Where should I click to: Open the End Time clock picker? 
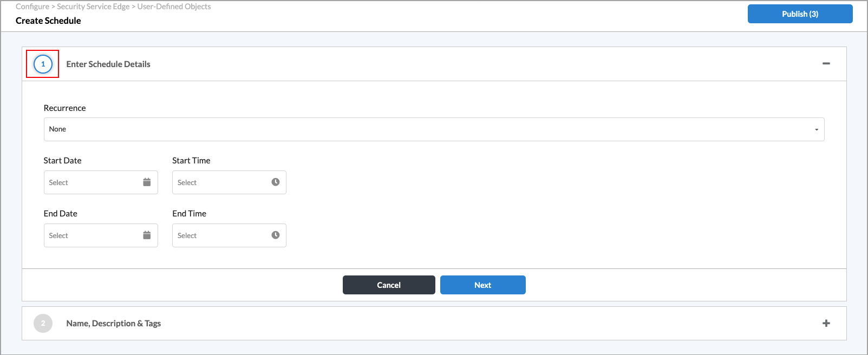274,235
